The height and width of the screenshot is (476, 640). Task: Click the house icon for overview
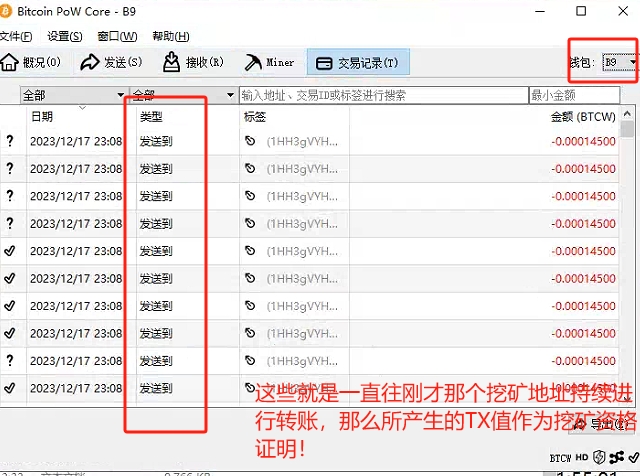pyautogui.click(x=9, y=62)
